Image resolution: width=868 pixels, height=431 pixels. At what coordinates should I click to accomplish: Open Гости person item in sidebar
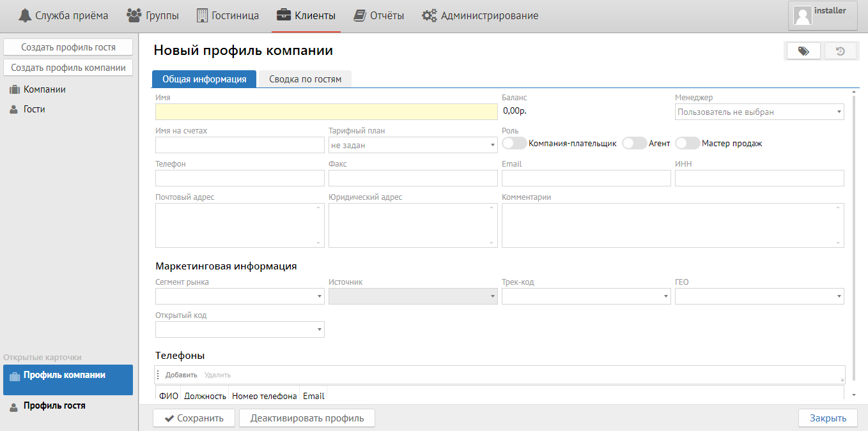(x=34, y=109)
